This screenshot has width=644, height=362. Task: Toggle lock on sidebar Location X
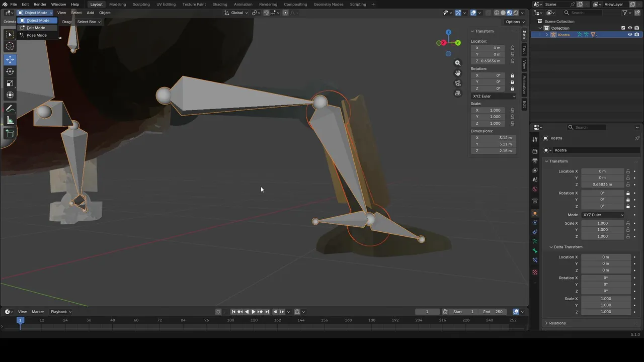point(512,48)
